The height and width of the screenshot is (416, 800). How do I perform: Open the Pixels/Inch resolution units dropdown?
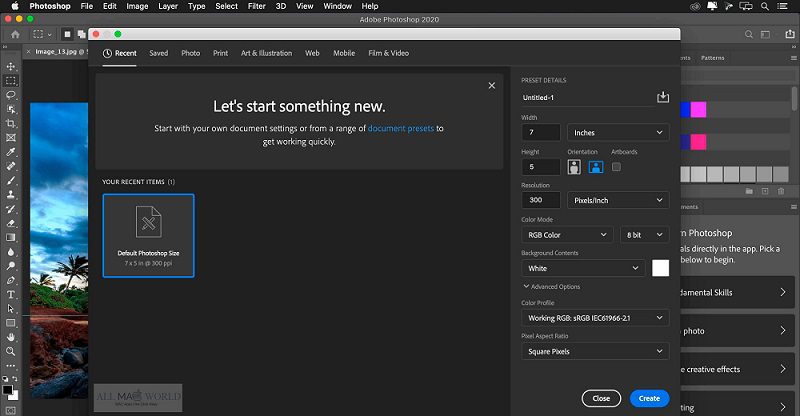click(618, 200)
